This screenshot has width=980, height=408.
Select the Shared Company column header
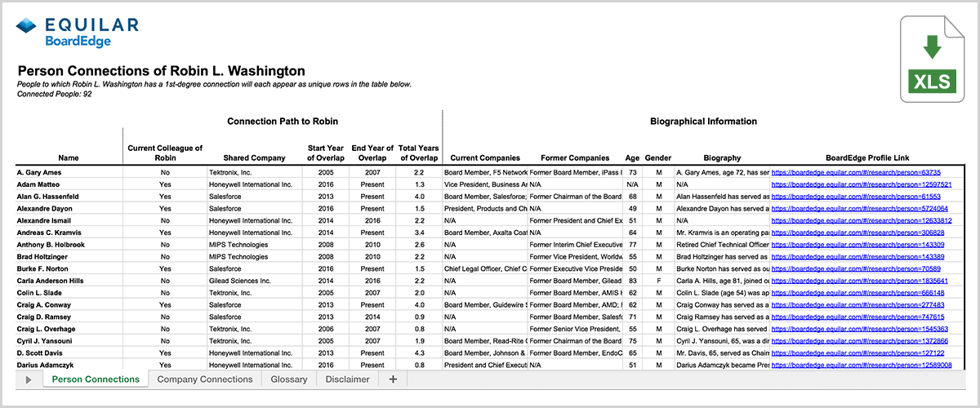click(x=254, y=158)
